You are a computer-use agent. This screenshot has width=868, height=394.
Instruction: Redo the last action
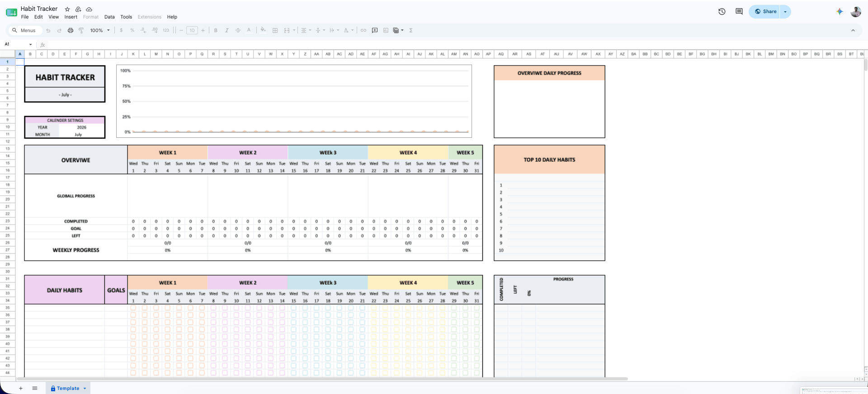pyautogui.click(x=59, y=30)
